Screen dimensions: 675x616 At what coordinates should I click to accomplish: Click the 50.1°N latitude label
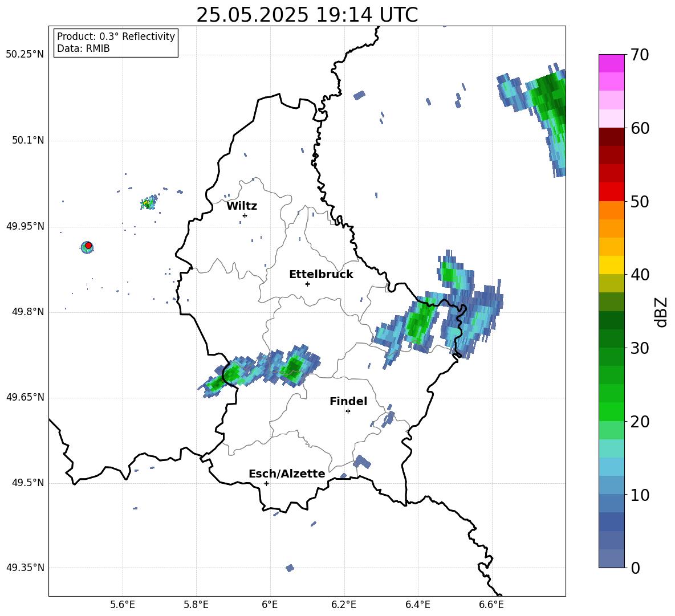[x=28, y=141]
